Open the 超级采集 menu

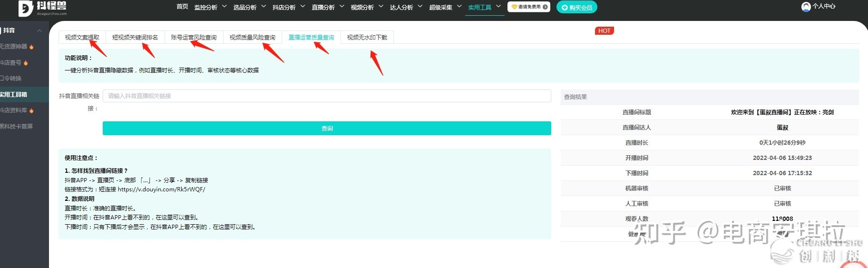point(440,7)
